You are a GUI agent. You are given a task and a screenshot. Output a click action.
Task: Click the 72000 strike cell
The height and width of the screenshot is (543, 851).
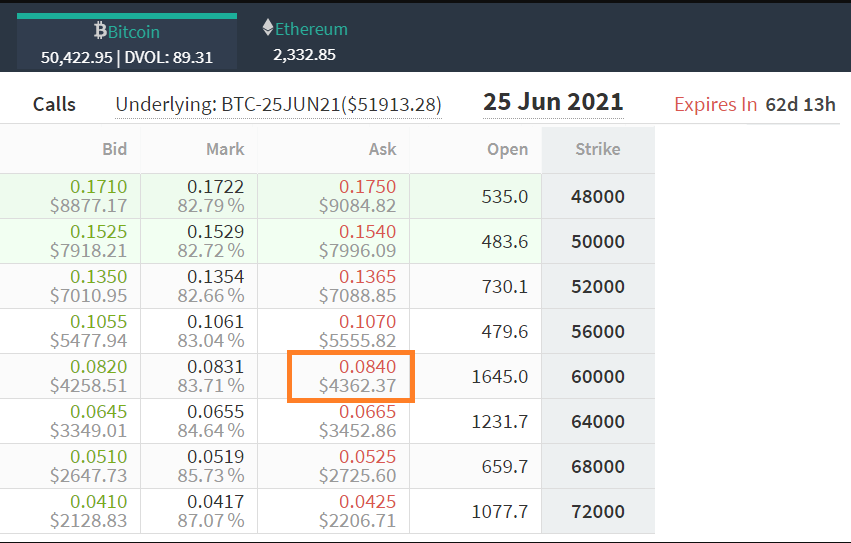tap(598, 512)
